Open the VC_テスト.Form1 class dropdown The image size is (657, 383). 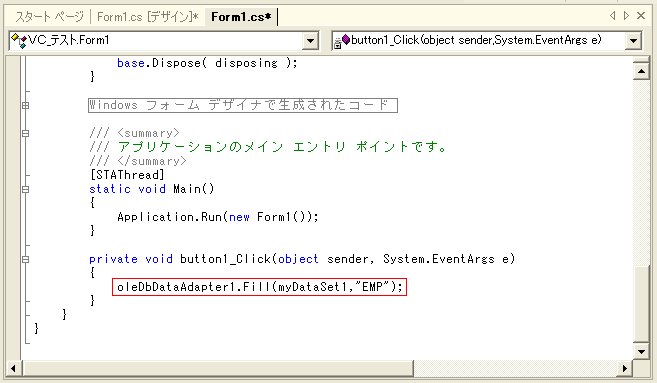(310, 41)
